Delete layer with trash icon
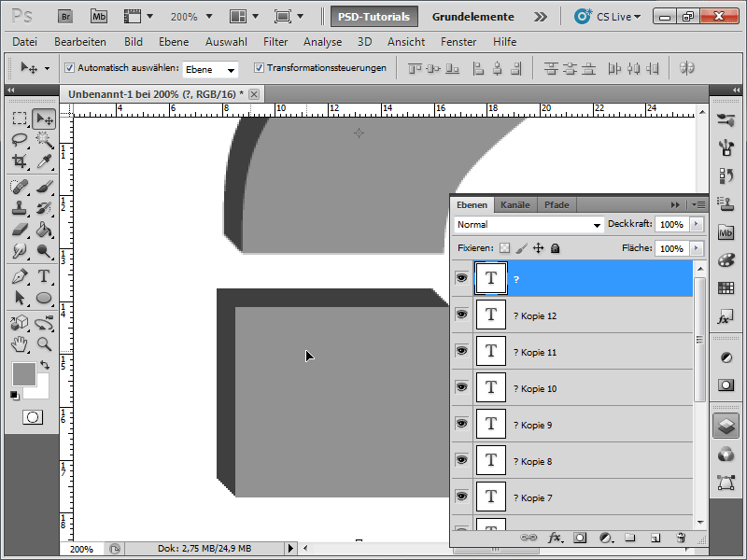 pos(681,538)
